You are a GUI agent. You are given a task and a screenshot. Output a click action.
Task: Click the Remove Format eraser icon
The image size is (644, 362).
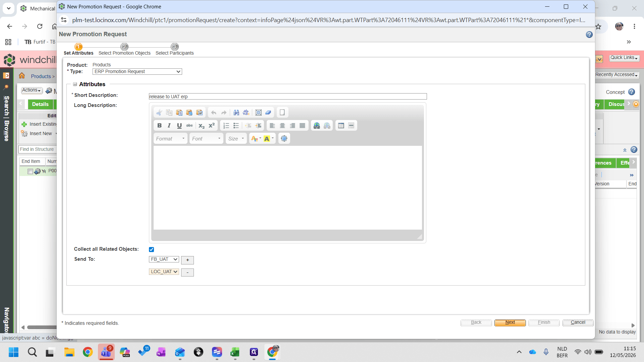coord(268,113)
